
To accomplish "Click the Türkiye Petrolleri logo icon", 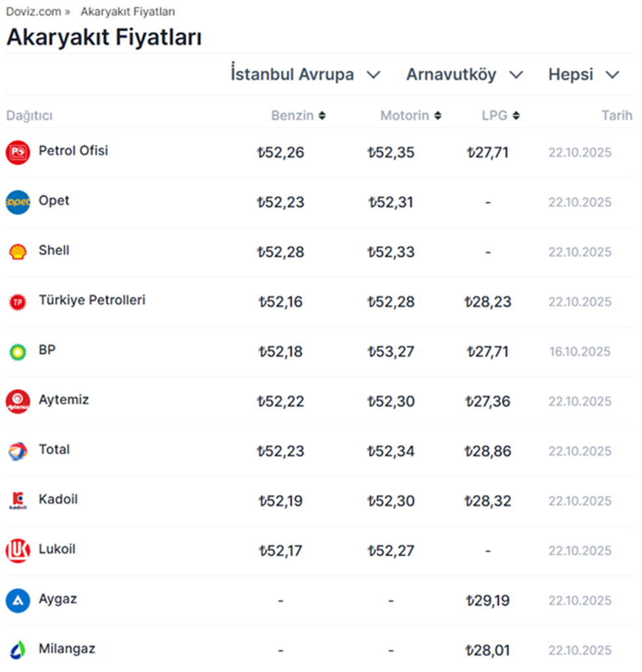I will (18, 302).
